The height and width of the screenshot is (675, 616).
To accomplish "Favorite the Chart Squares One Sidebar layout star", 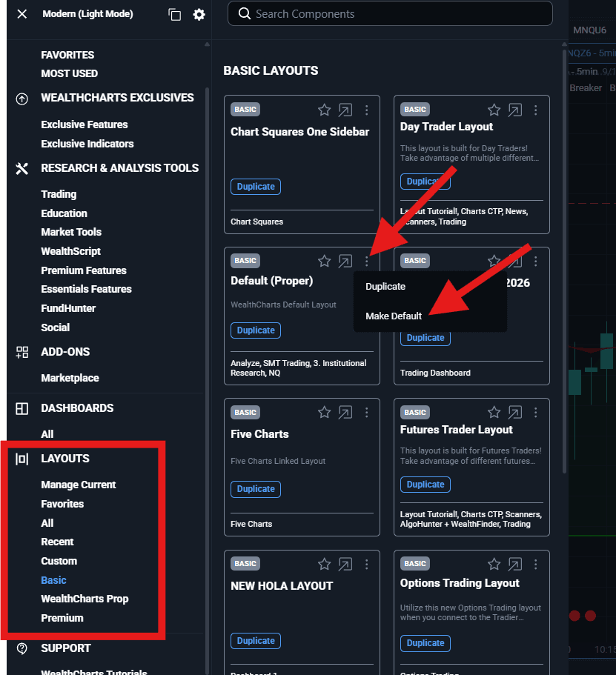I will click(325, 110).
